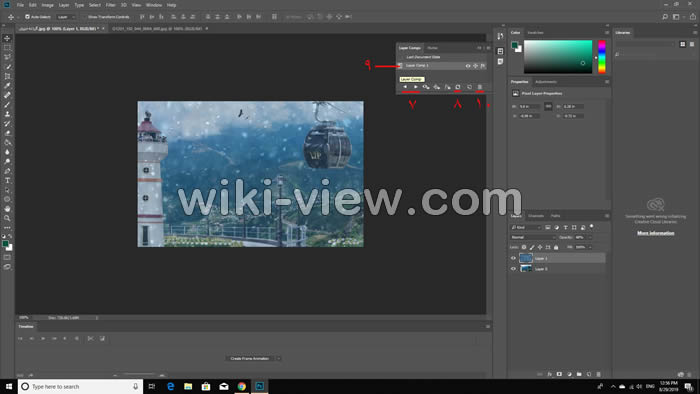Switch to the Channels tab
Screen dimensions: 700x394
click(536, 216)
